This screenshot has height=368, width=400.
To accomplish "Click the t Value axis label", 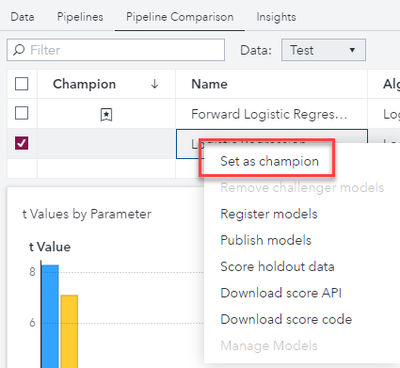I will point(50,247).
